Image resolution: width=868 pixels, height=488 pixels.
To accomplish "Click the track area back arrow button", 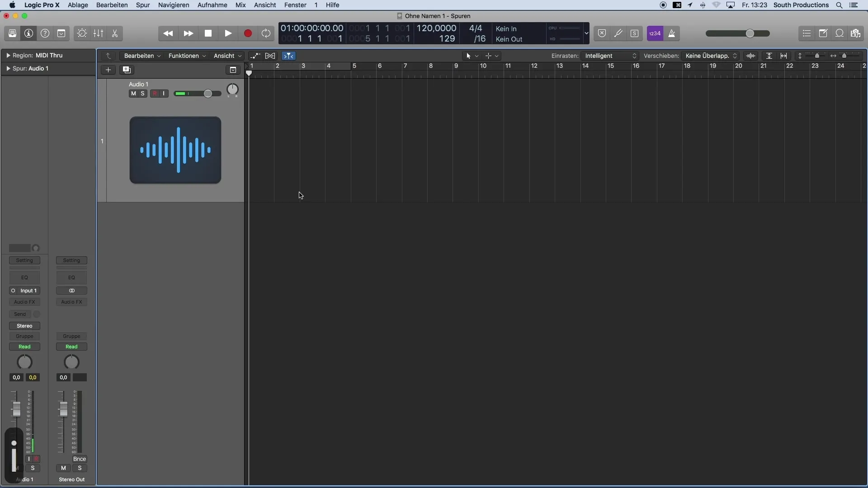I will (x=108, y=56).
